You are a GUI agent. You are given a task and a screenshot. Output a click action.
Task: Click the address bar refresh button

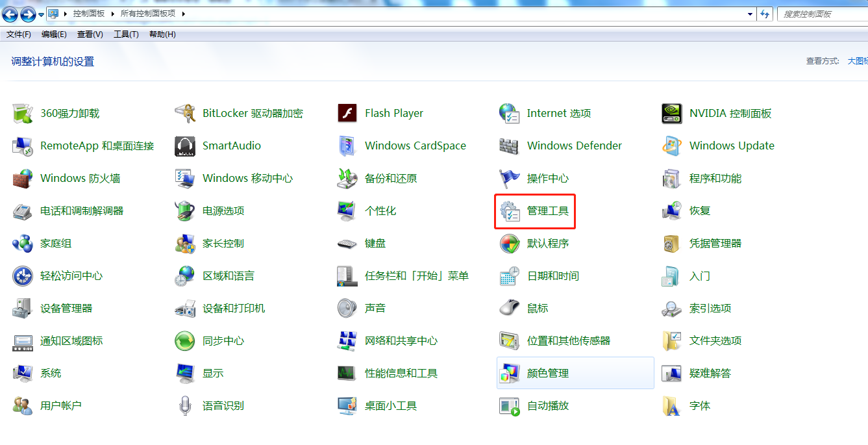coord(765,14)
